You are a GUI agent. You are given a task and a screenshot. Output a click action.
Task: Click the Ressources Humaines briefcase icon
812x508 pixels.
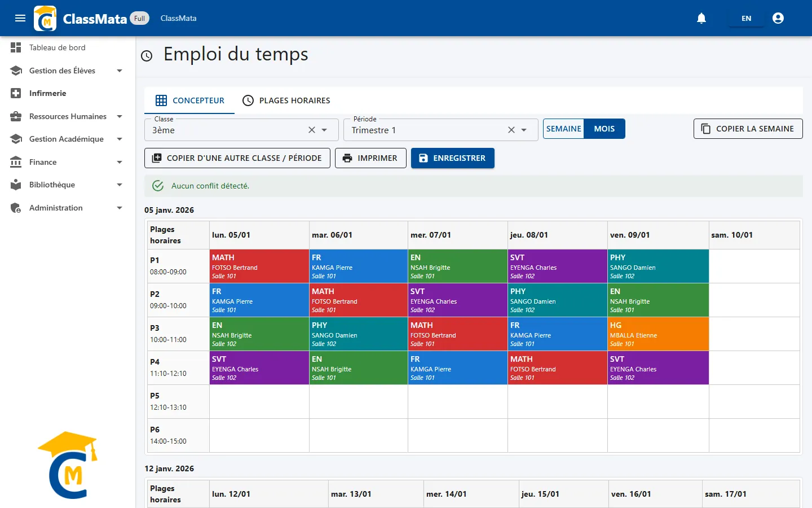(16, 116)
